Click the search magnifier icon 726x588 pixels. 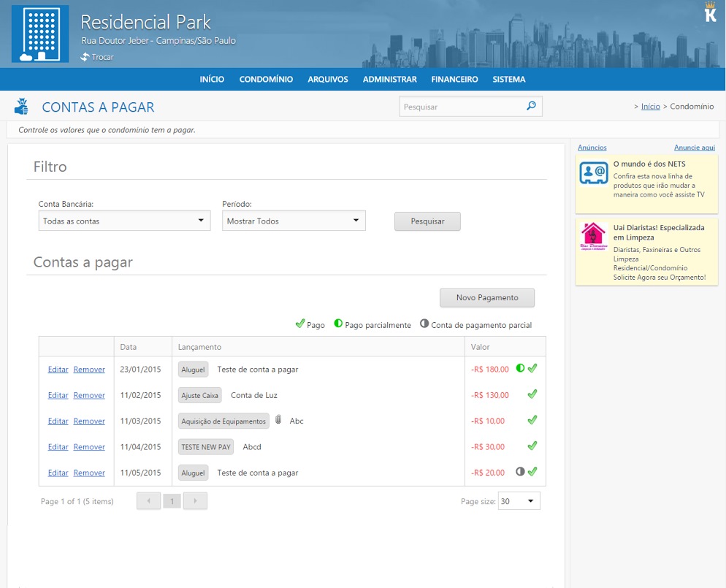coord(531,106)
